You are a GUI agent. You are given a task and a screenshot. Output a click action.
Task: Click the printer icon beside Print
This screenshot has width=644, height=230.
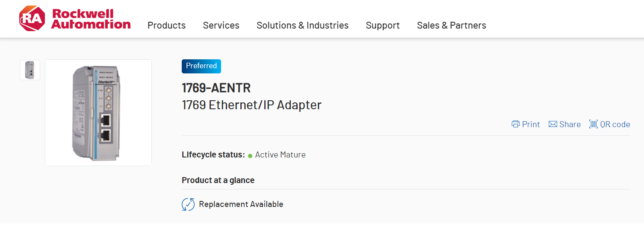[516, 124]
